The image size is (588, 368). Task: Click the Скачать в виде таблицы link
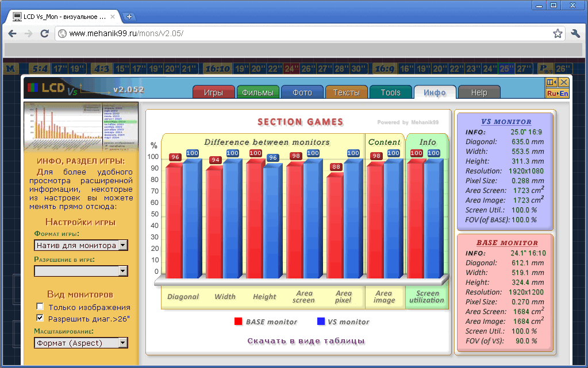[306, 340]
